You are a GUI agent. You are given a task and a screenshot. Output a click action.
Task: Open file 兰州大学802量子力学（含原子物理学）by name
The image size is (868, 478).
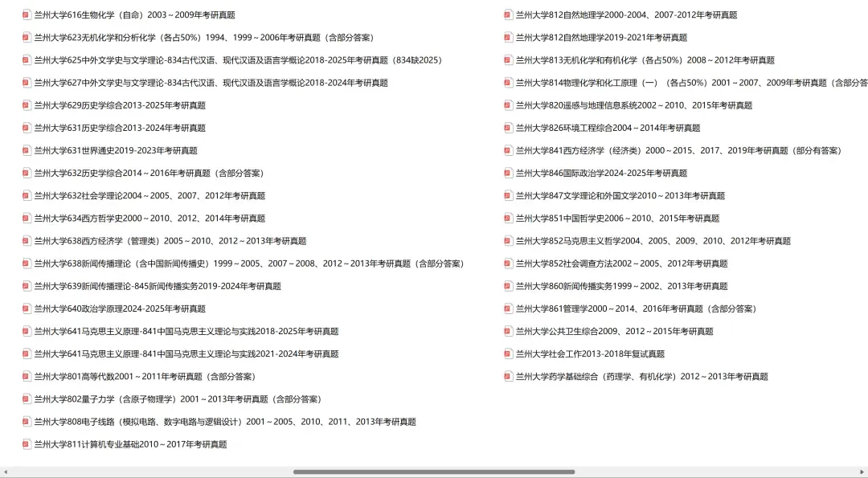pos(180,399)
